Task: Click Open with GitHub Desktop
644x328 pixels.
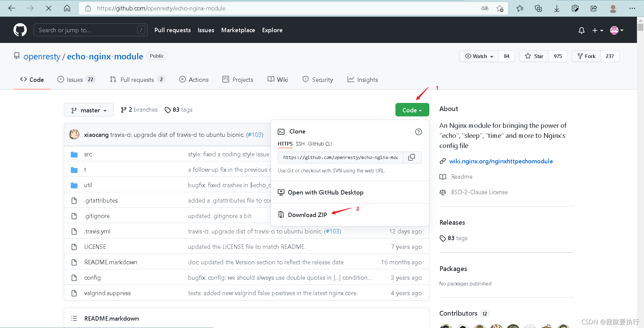Action: (321, 193)
